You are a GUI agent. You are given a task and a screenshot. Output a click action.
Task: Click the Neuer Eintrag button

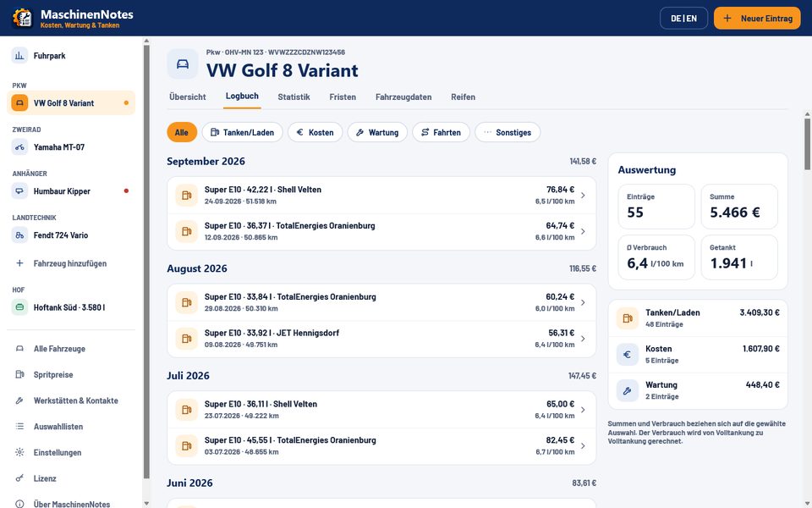[x=757, y=18]
